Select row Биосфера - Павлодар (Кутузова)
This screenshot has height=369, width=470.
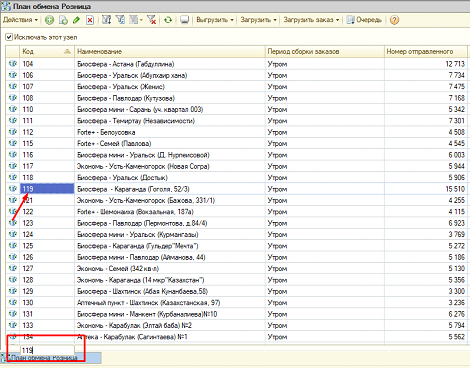coord(236,98)
